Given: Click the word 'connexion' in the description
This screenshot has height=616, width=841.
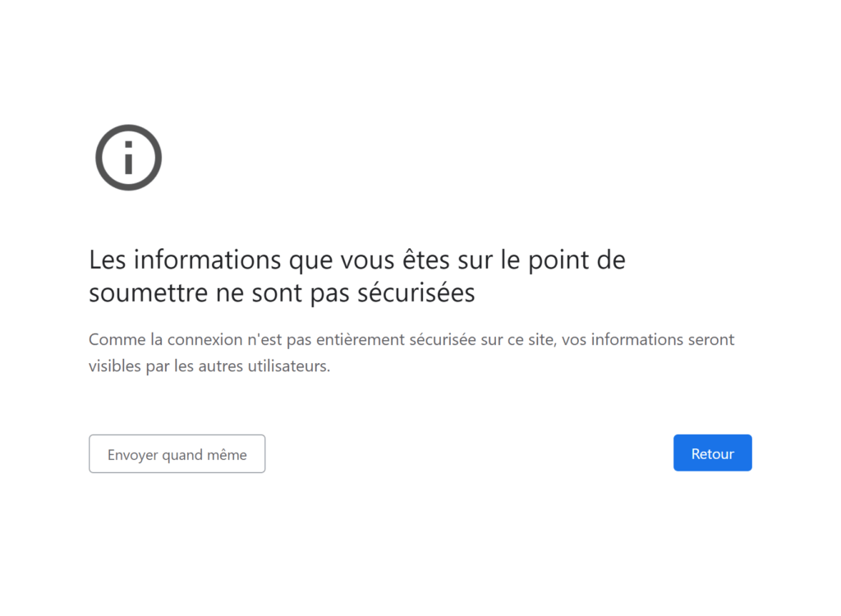Looking at the screenshot, I should tap(205, 340).
